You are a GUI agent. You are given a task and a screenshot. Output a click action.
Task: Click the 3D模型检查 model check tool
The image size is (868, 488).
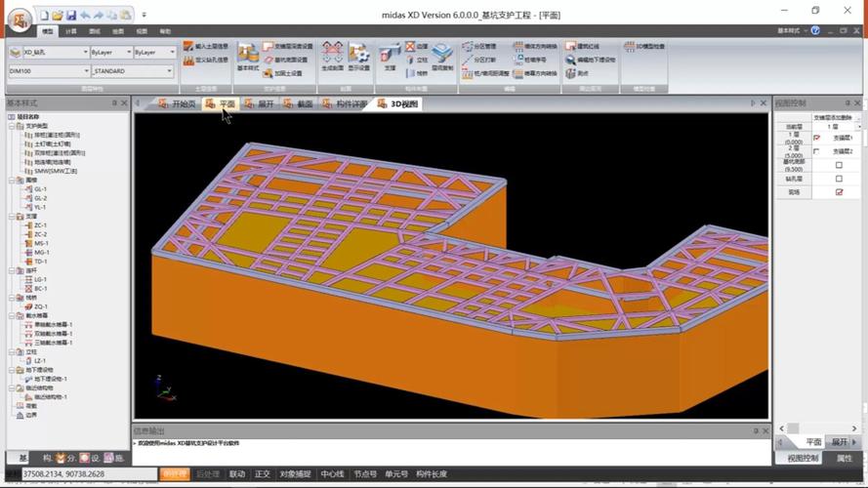tap(644, 47)
